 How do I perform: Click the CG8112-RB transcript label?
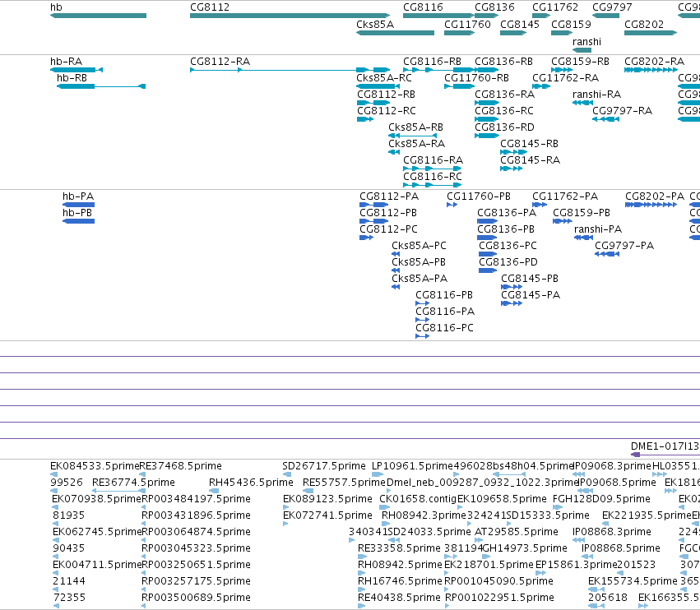[386, 95]
